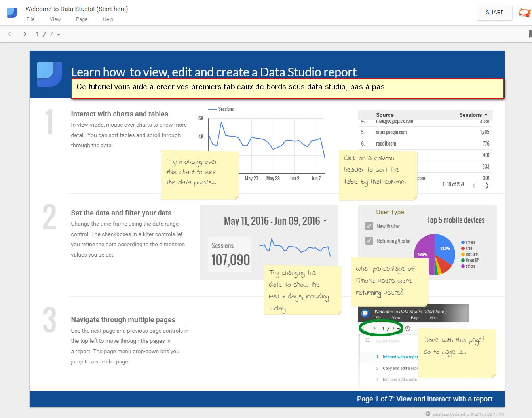Click the blue iPhone legend swatch

463,242
